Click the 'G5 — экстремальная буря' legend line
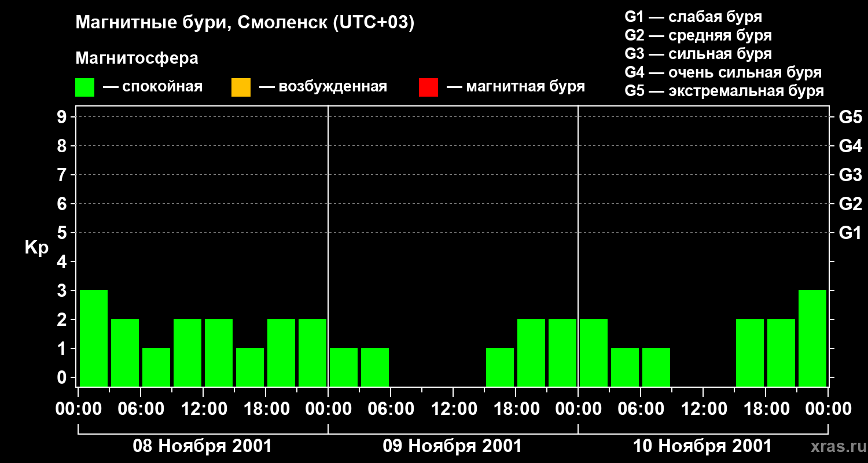Screen dimensions: 868x463 [x=724, y=91]
